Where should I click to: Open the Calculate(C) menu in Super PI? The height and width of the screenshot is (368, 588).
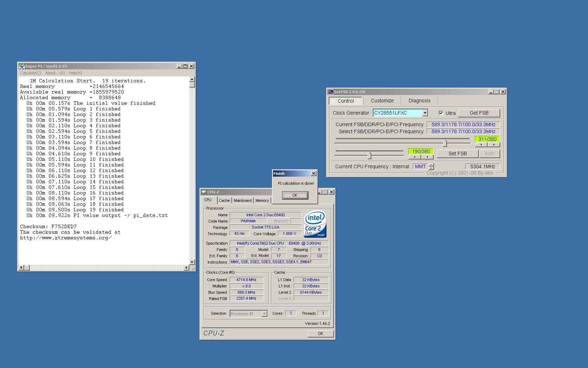(x=30, y=73)
